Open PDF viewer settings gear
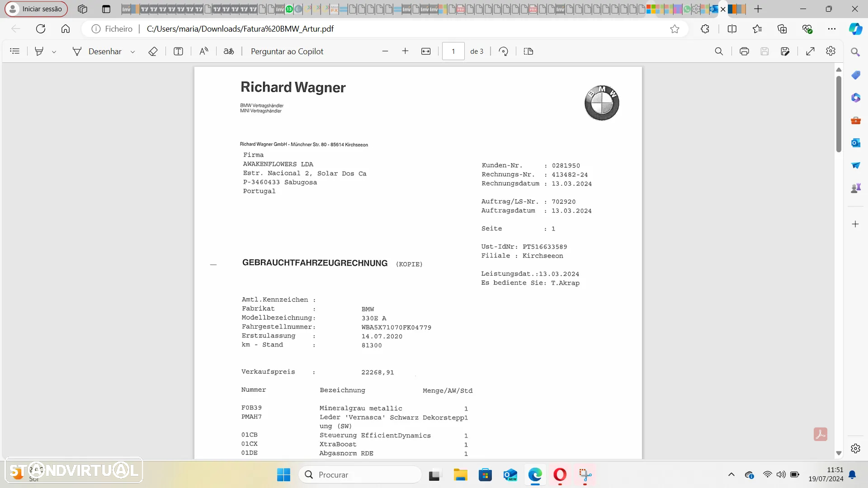Viewport: 868px width, 488px height. (x=830, y=51)
